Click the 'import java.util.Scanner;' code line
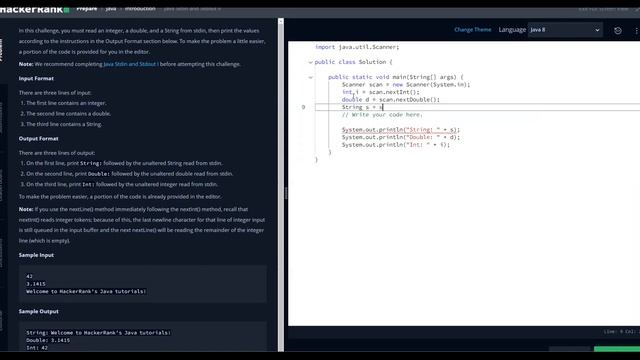Image resolution: width=640 pixels, height=360 pixels. coord(357,47)
